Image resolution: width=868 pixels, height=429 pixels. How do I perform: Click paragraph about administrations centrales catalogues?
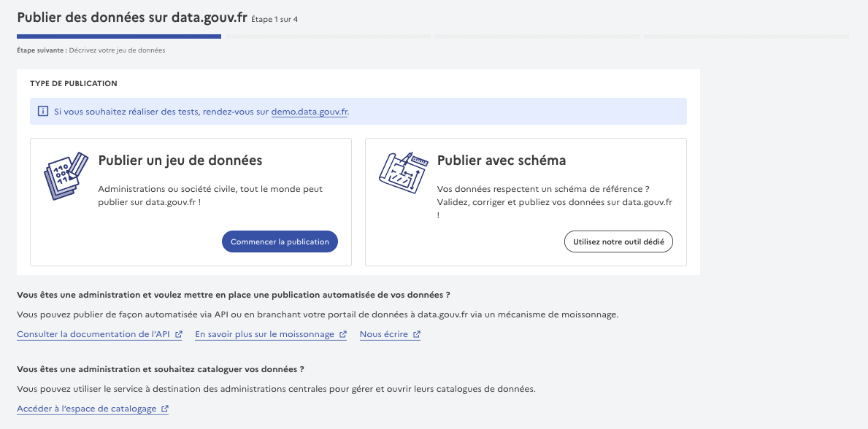coord(276,389)
